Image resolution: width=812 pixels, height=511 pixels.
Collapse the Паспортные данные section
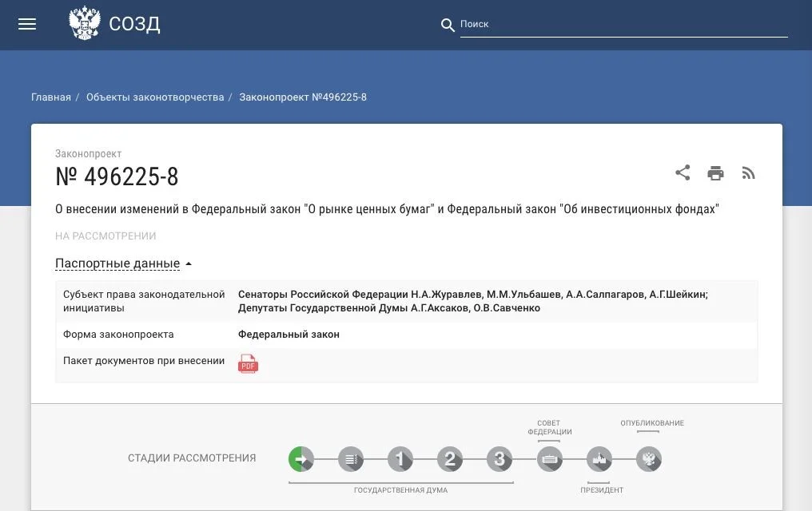[123, 263]
